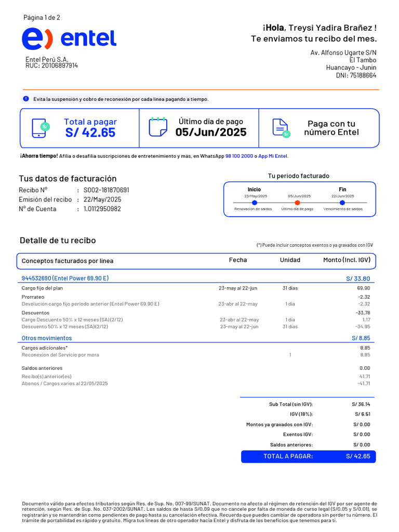The image size is (399, 532).
Task: Click the due date 05/Jun/2025
Action: pyautogui.click(x=211, y=132)
